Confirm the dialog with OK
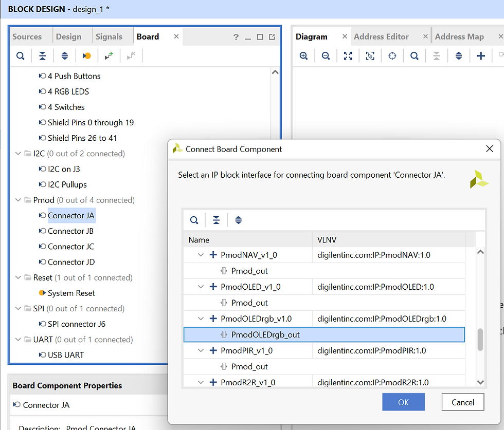Viewport: 504px width, 430px height. click(x=403, y=402)
